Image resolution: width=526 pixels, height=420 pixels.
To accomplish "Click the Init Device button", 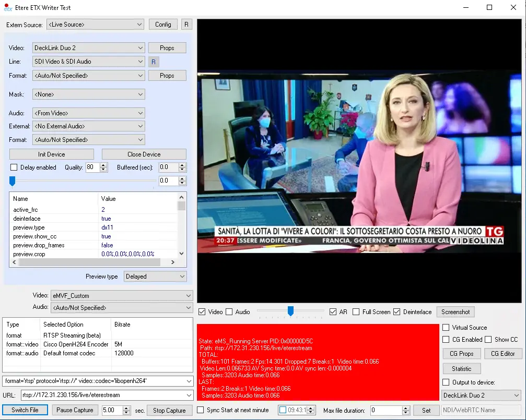I will click(x=52, y=154).
